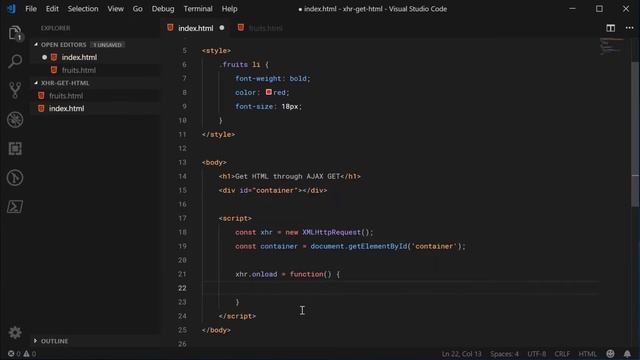The image size is (640, 360).
Task: Switch to the fruits.html editor tab
Action: point(266,28)
